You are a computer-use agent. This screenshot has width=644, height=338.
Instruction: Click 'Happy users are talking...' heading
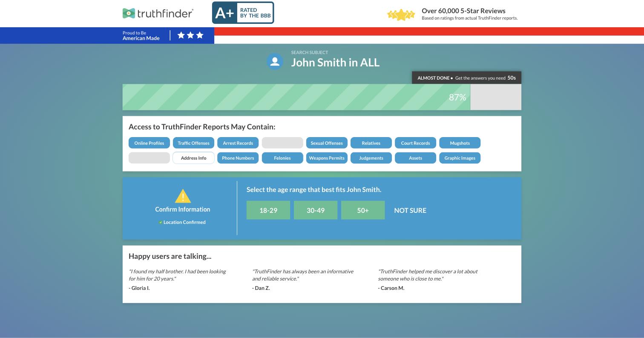170,256
